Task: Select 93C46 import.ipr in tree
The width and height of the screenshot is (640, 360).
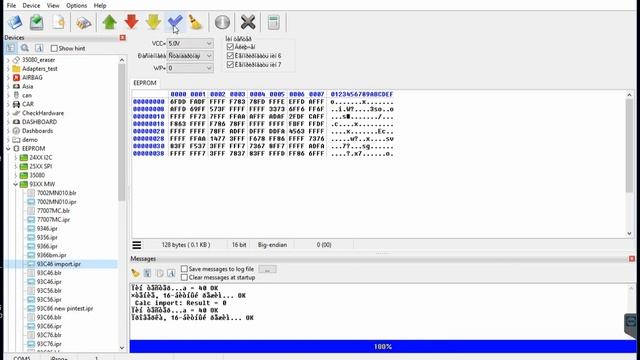Action: pos(59,264)
